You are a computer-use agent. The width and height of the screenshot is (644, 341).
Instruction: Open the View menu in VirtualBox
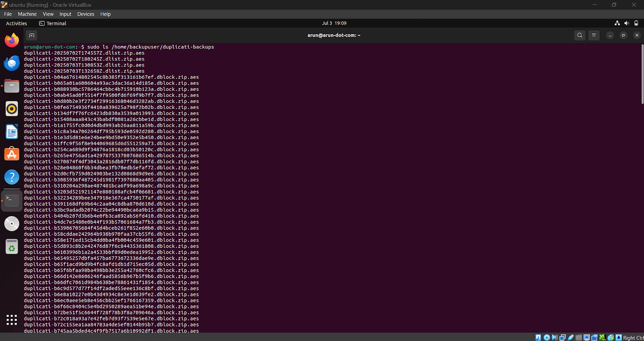(x=48, y=14)
